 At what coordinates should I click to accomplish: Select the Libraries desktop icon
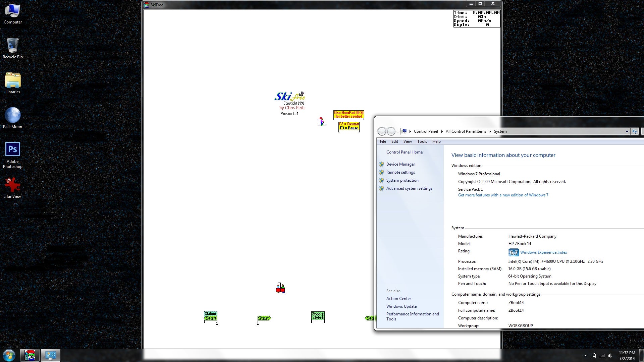point(13,83)
